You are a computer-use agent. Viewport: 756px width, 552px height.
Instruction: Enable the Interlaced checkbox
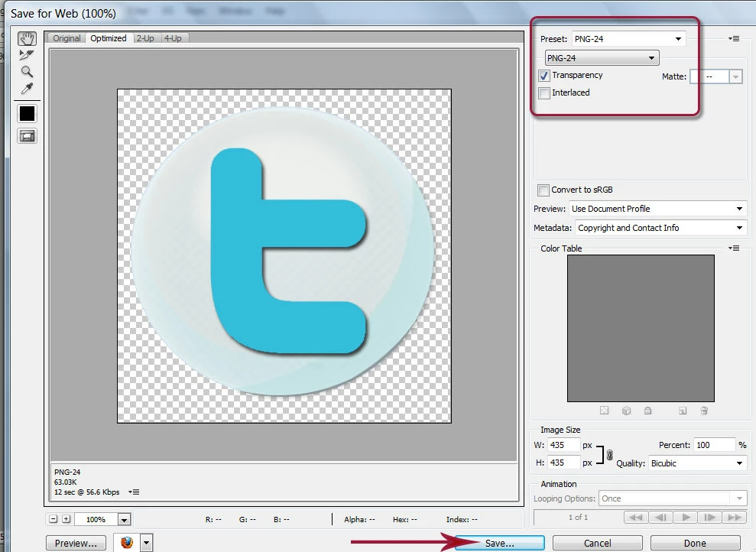point(543,93)
